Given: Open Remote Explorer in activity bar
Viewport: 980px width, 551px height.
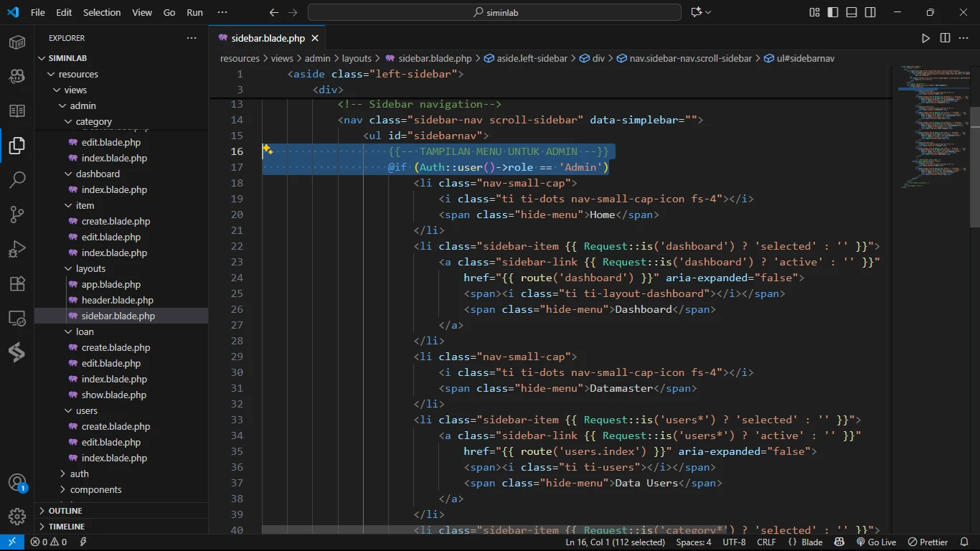Looking at the screenshot, I should [x=17, y=318].
